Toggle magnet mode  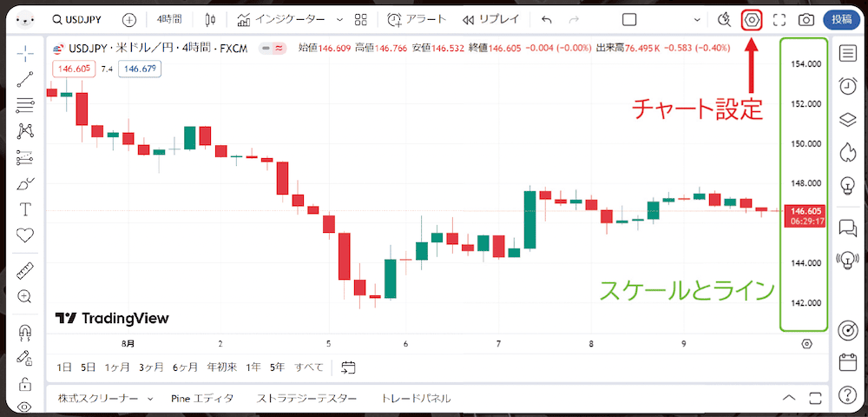coord(25,332)
